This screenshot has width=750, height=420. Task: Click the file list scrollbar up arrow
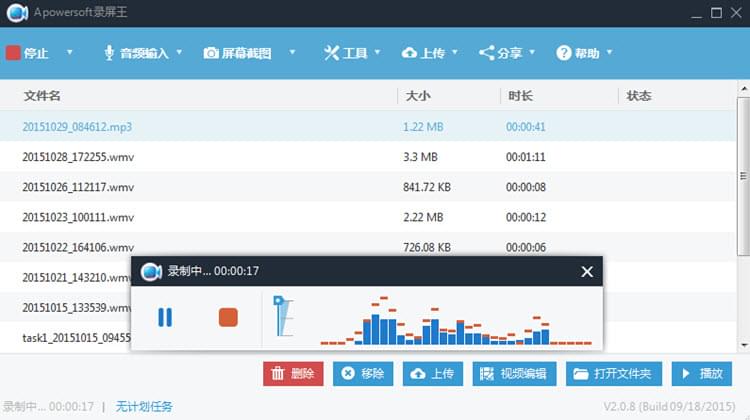[x=744, y=88]
